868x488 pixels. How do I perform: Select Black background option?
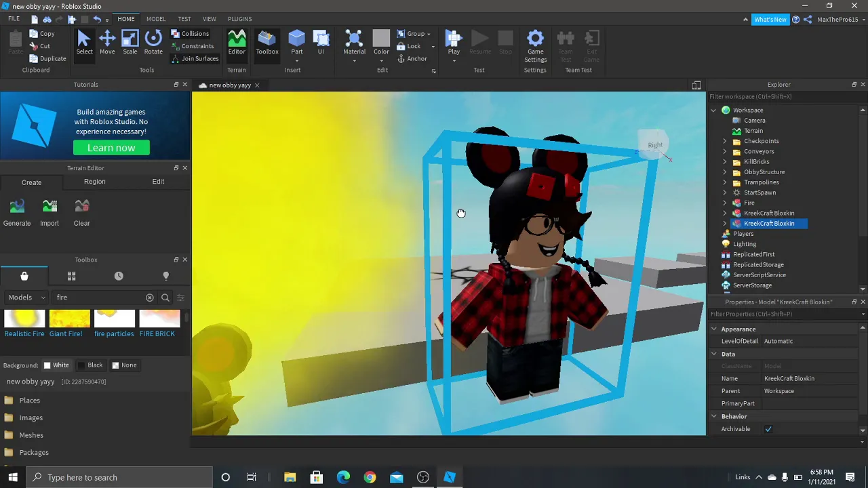[x=90, y=365]
